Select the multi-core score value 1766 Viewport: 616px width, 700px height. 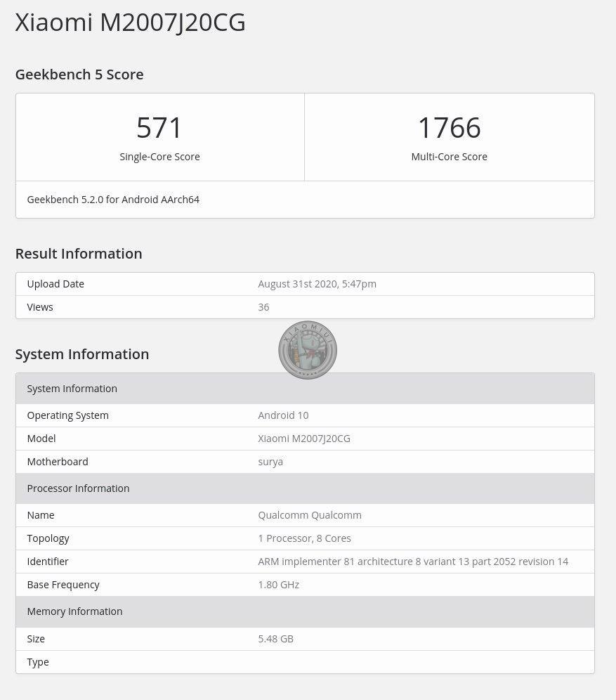coord(449,128)
